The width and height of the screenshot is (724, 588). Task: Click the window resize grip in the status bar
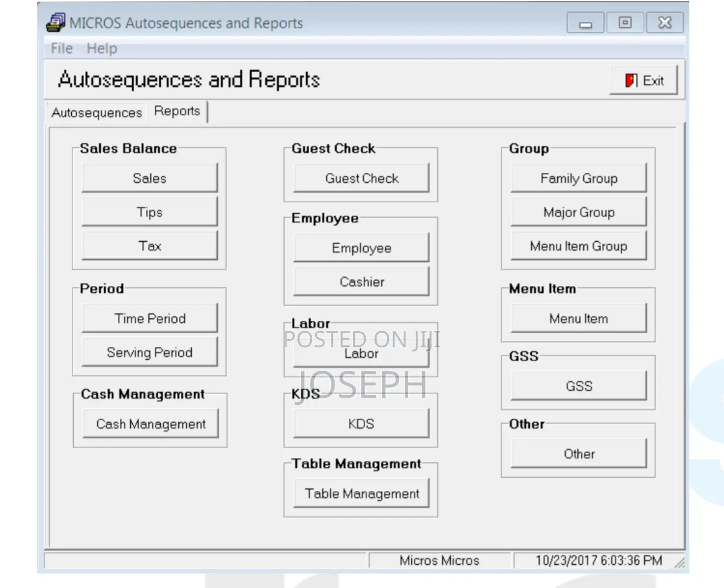pyautogui.click(x=680, y=562)
